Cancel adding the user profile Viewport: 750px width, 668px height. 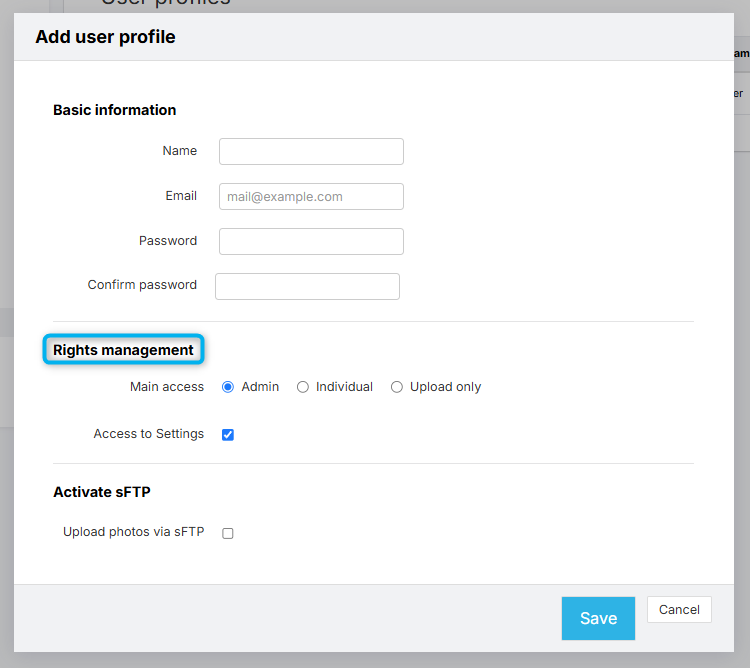[x=679, y=610]
